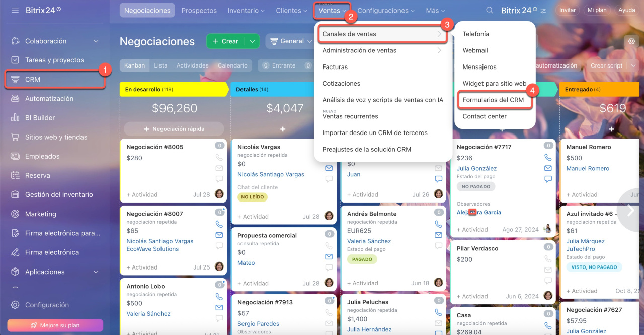Expand the Colaboración sidebar section

pos(96,41)
